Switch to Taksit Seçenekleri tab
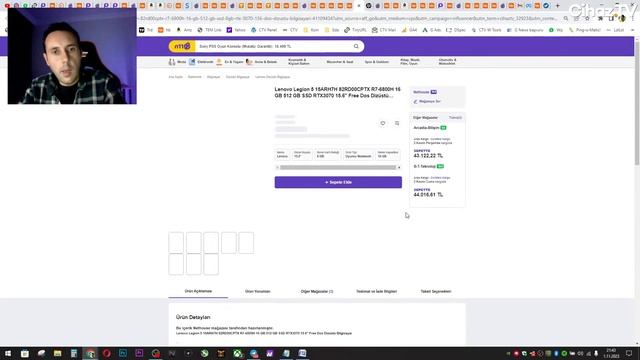The height and width of the screenshot is (360, 640). click(436, 291)
